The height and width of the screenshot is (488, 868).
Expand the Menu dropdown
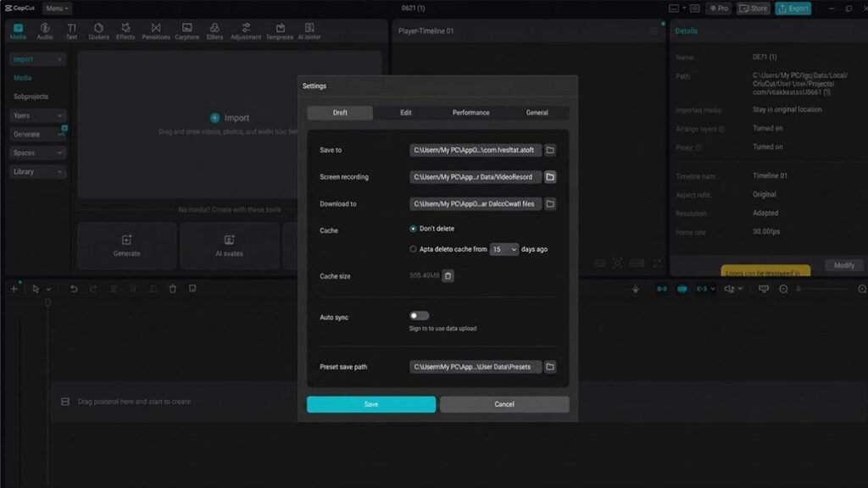pyautogui.click(x=57, y=8)
